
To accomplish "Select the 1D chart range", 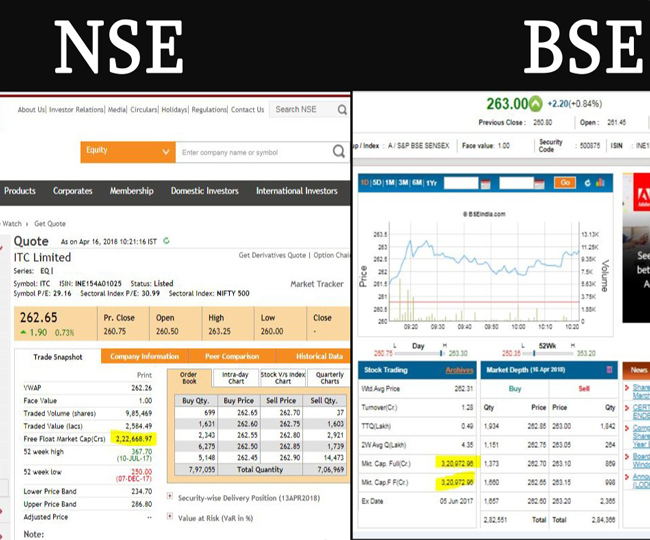I will 365,183.
